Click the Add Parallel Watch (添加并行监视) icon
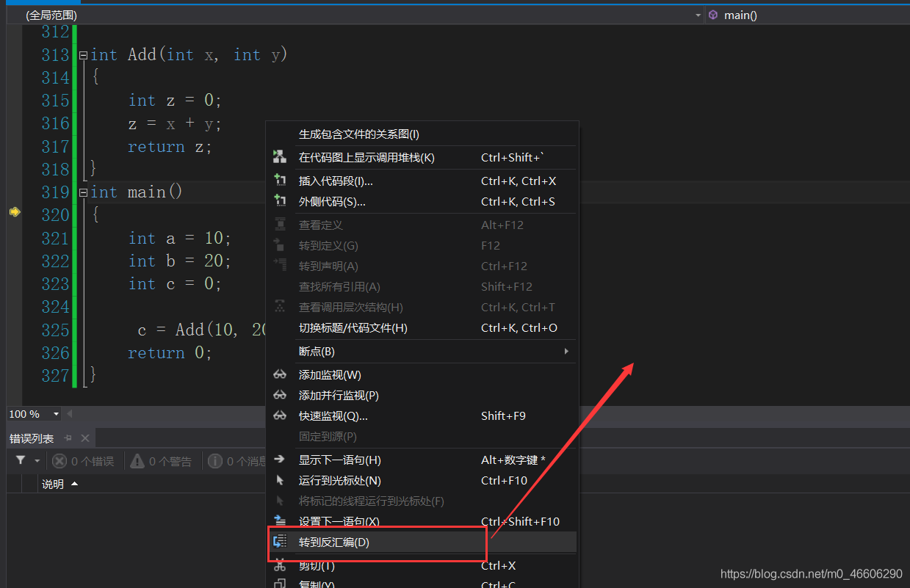 [x=280, y=395]
